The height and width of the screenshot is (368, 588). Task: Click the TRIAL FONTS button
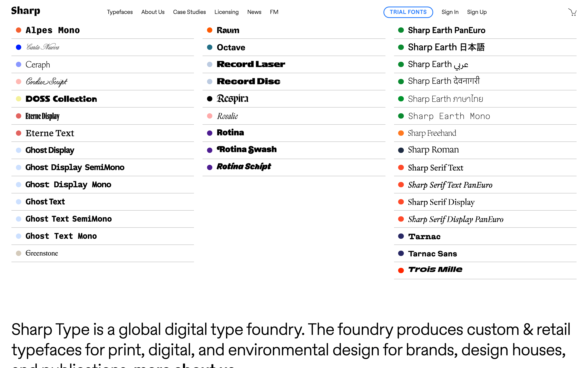coord(408,12)
